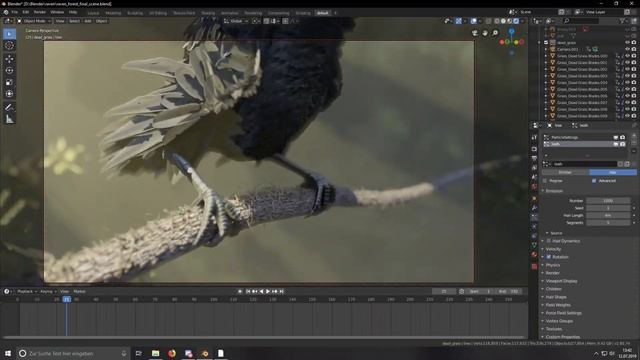The image size is (640, 360).
Task: Hide dead_grass collection in viewport
Action: tap(628, 42)
